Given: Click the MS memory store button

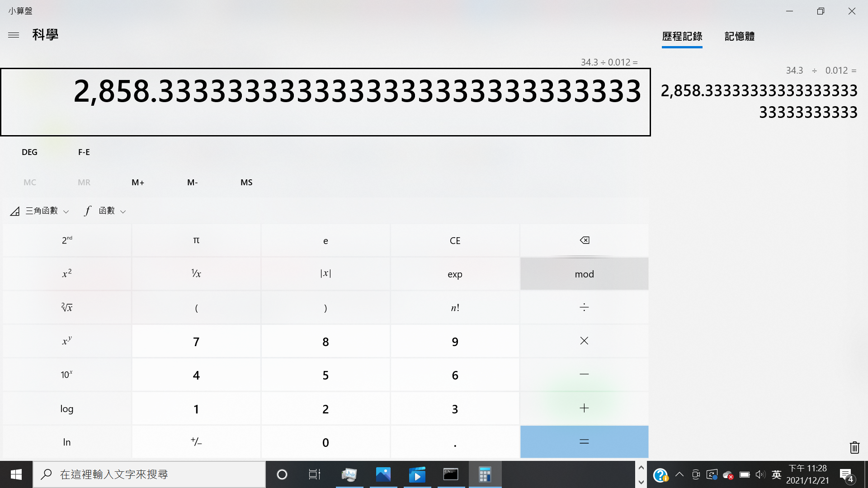Looking at the screenshot, I should click(x=246, y=183).
